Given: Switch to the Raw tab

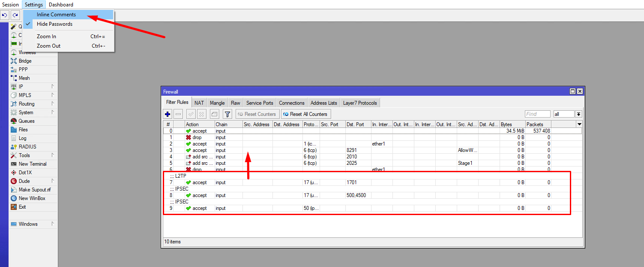Looking at the screenshot, I should [236, 103].
